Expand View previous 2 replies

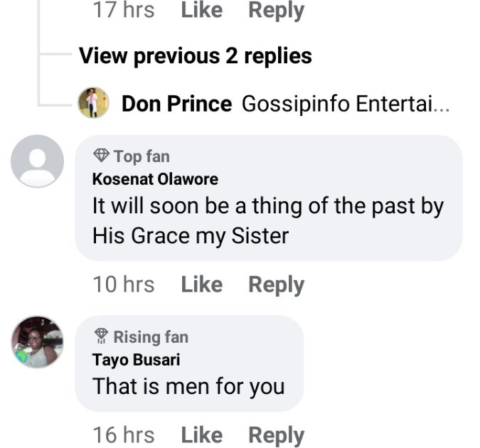pyautogui.click(x=195, y=55)
